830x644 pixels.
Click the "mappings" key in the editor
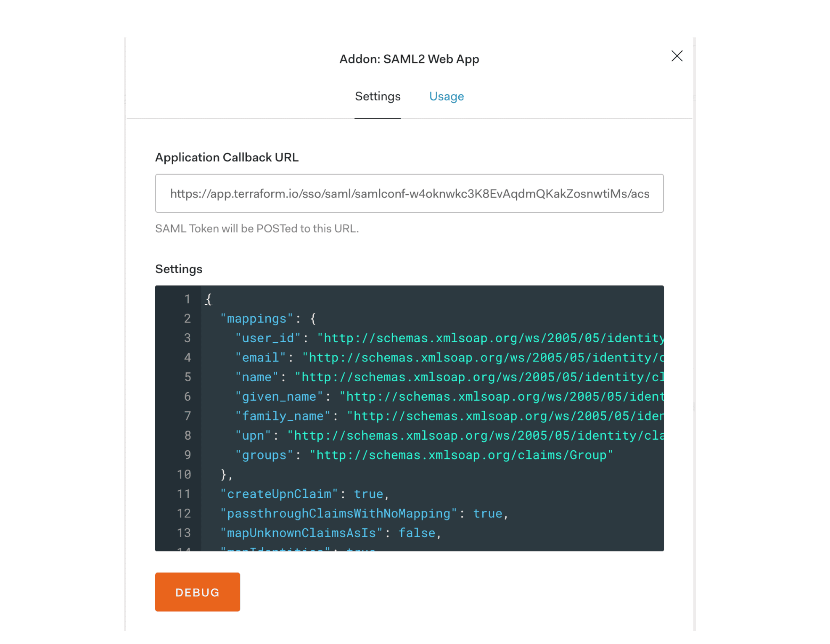256,319
